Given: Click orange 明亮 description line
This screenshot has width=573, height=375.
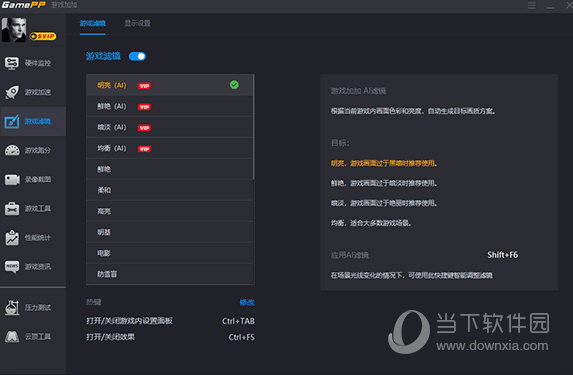Looking at the screenshot, I should click(384, 163).
